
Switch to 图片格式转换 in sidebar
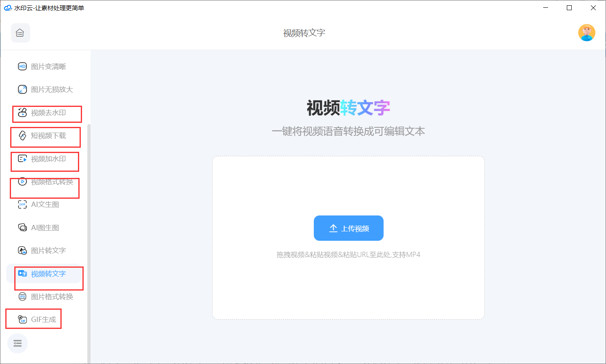pyautogui.click(x=52, y=297)
